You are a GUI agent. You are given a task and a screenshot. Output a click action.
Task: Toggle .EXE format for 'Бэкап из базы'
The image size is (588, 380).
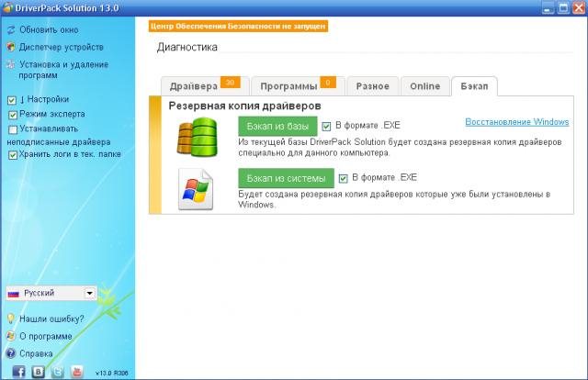click(326, 126)
